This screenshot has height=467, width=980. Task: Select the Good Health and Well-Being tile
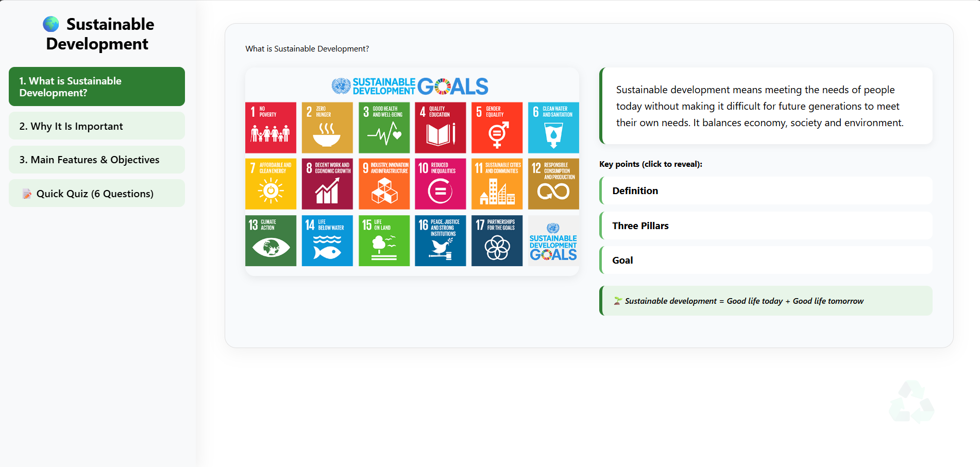384,128
